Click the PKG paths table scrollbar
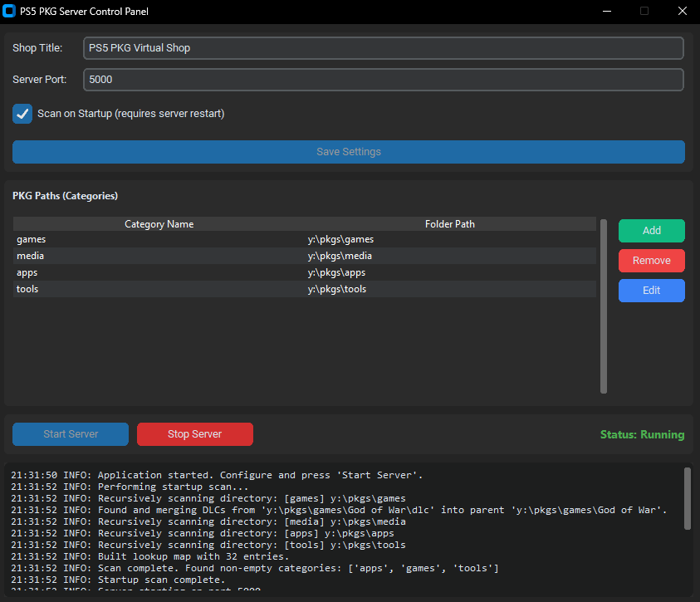 coord(604,306)
